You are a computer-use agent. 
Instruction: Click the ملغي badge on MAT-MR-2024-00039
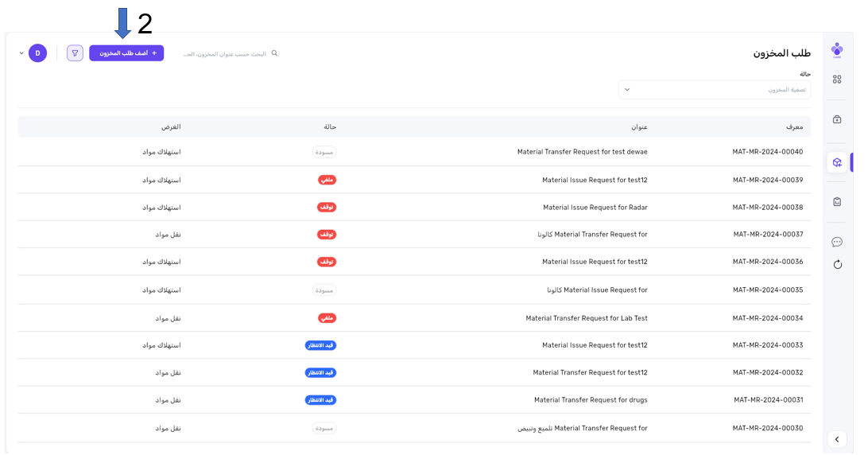click(x=327, y=180)
